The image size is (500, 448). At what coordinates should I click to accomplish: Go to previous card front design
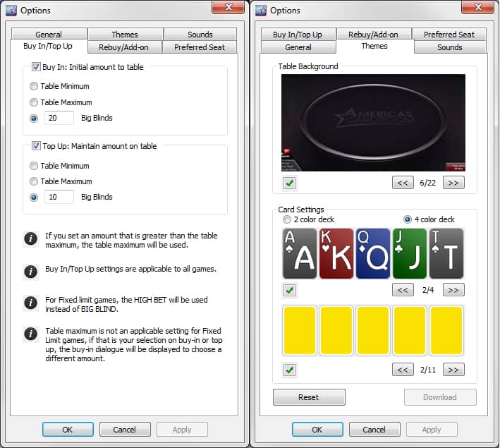[x=402, y=290]
